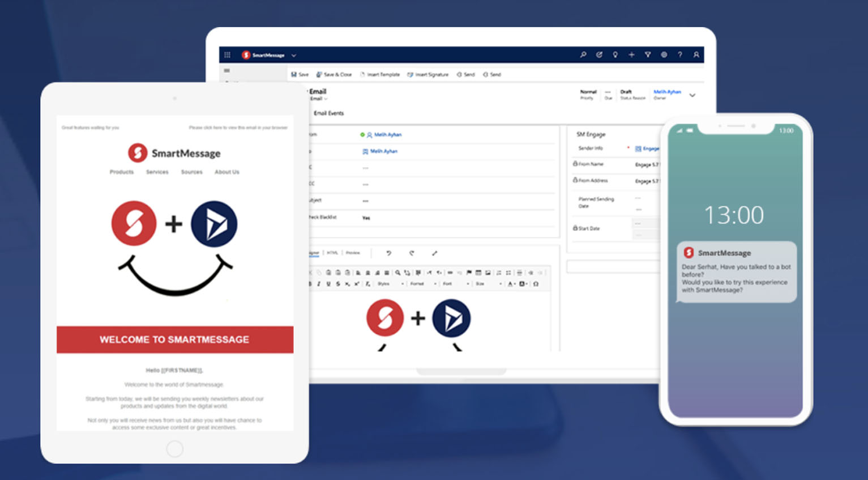868x480 pixels.
Task: Click About Us in the tablet email menu
Action: point(227,172)
